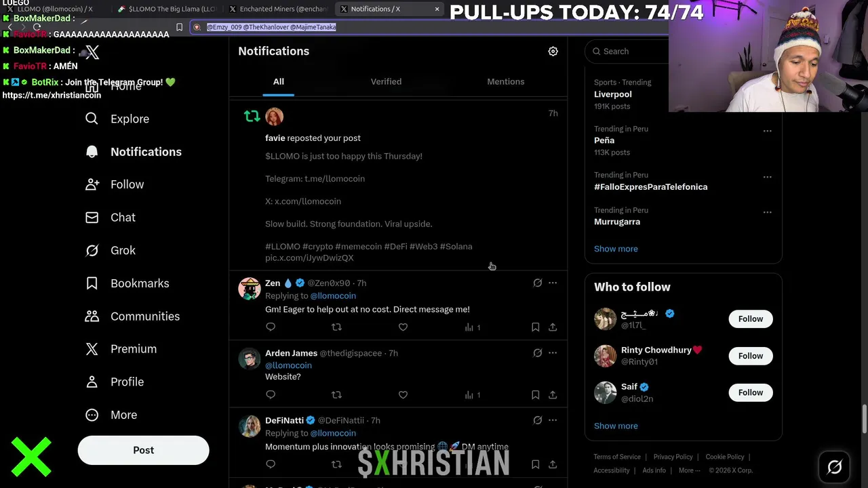The width and height of the screenshot is (868, 488).
Task: View analytics on Zen's post
Action: 473,327
